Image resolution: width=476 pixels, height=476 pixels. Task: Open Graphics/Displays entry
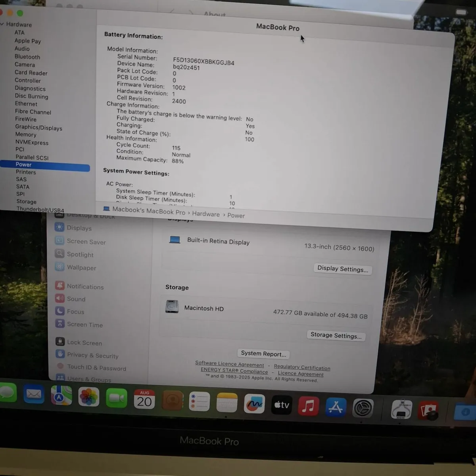[38, 127]
